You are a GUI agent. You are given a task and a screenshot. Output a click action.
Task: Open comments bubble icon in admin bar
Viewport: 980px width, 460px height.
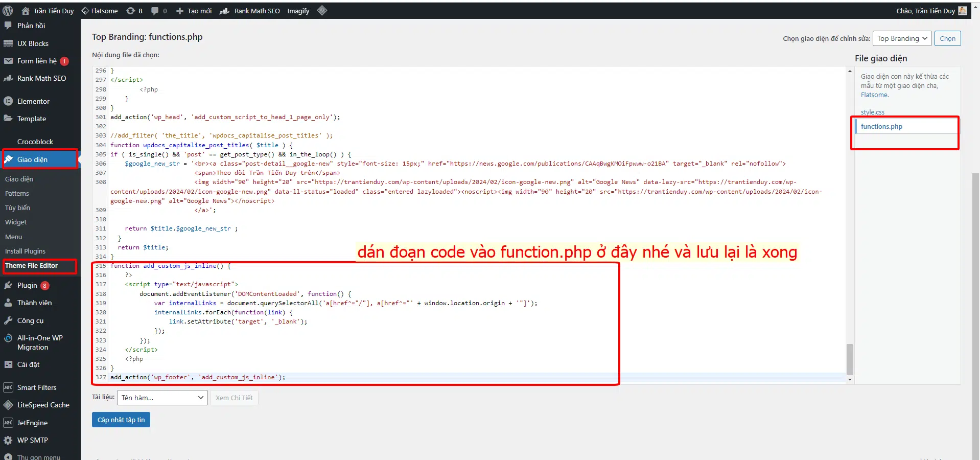coord(155,11)
